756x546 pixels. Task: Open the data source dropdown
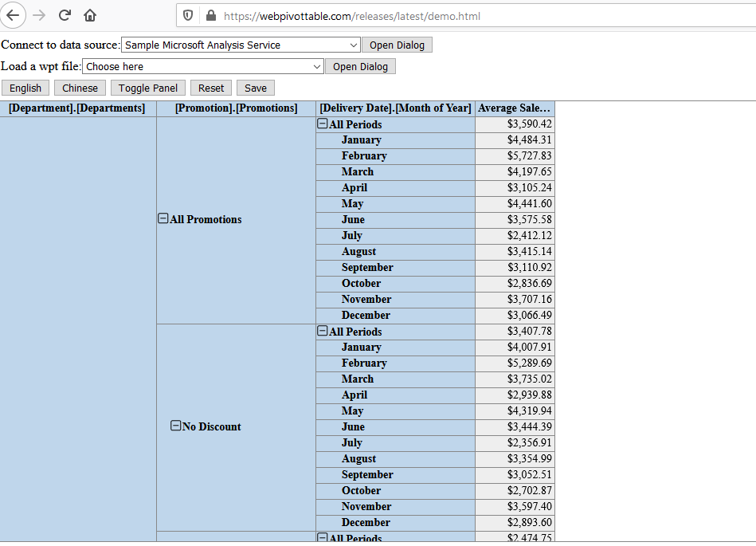pyautogui.click(x=241, y=45)
